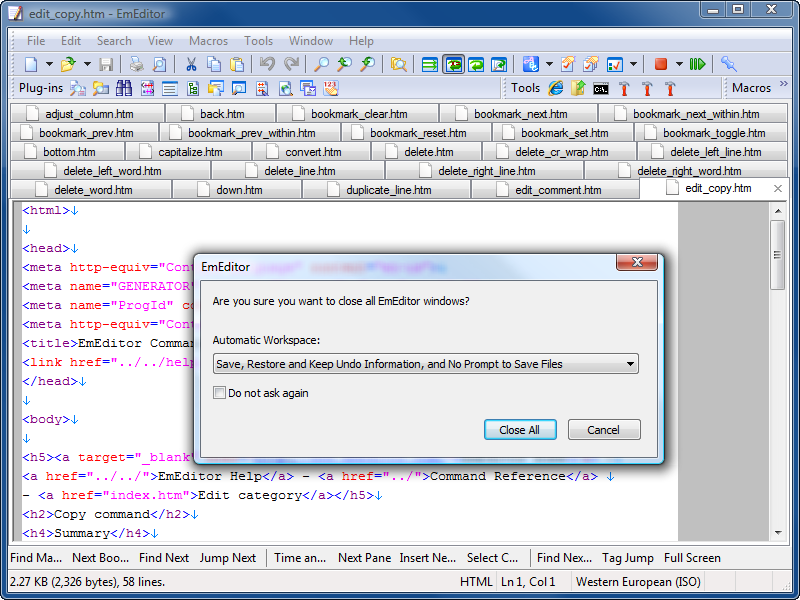Image resolution: width=800 pixels, height=600 pixels.
Task: Click Tag Jump in the bottom bar
Action: (628, 558)
